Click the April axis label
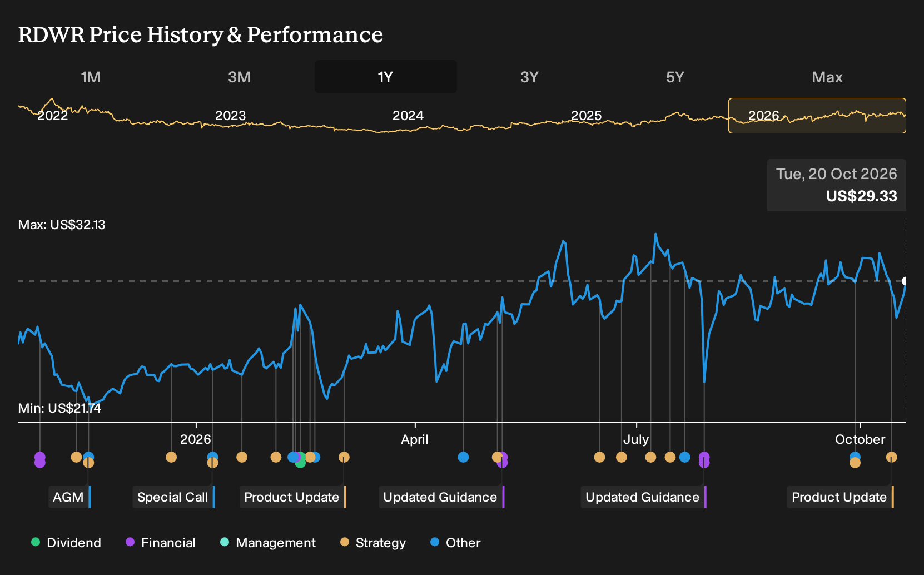This screenshot has width=924, height=575. pos(415,439)
